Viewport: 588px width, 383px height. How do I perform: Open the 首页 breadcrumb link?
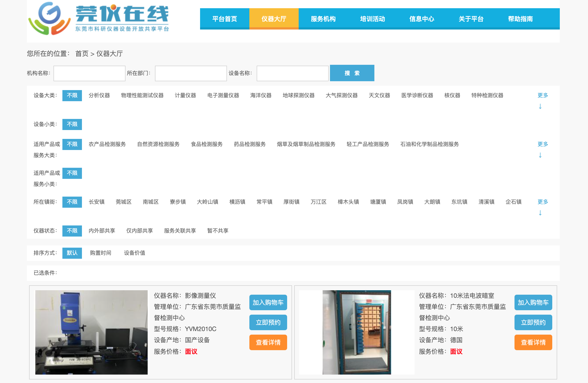[x=82, y=53]
